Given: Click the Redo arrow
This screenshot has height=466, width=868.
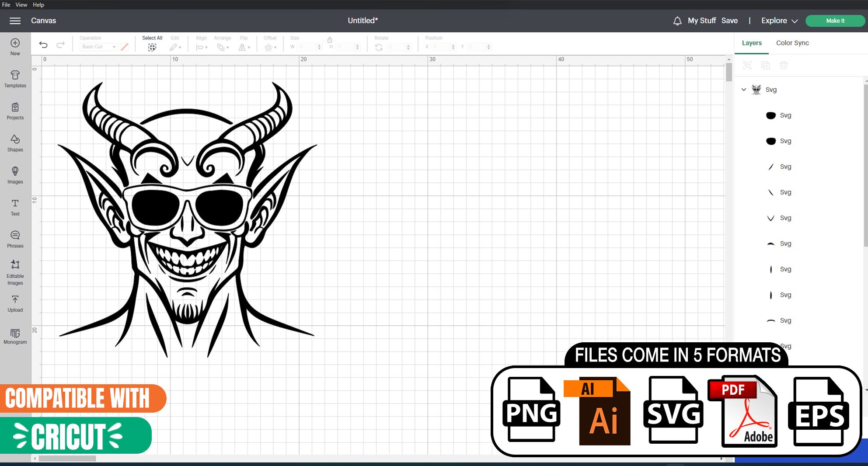Looking at the screenshot, I should coord(61,45).
